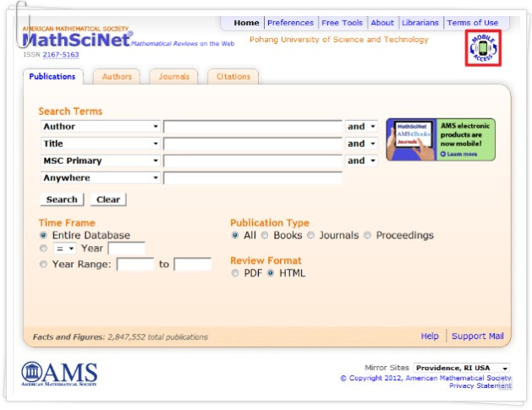This screenshot has height=410, width=532.
Task: Open the Title field type dropdown
Action: (x=101, y=144)
